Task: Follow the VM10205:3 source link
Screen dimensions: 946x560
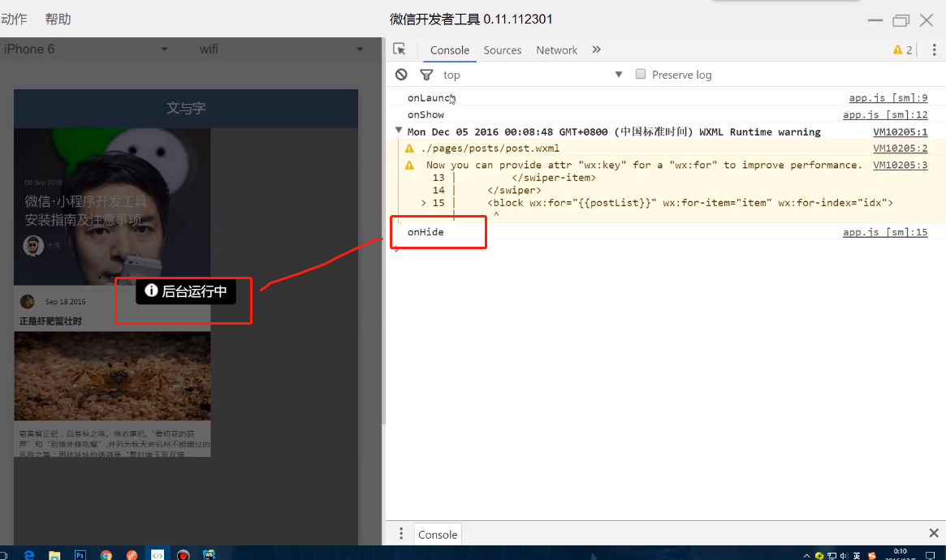Action: tap(901, 166)
